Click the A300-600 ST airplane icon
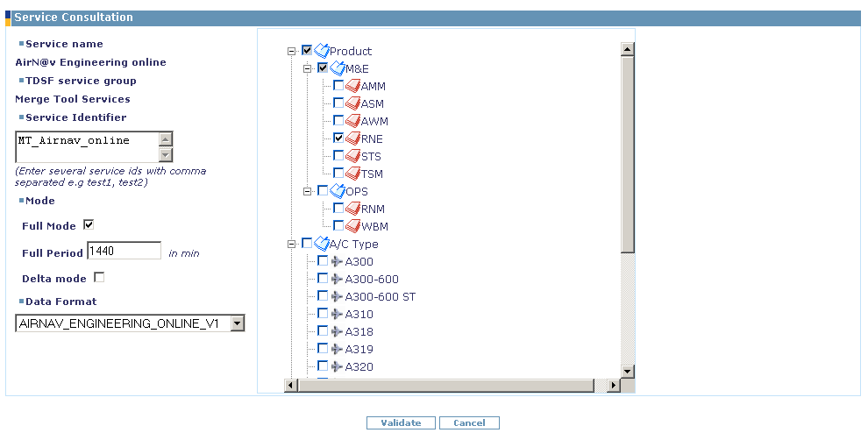Screen dimensions: 868x440 [x=337, y=296]
